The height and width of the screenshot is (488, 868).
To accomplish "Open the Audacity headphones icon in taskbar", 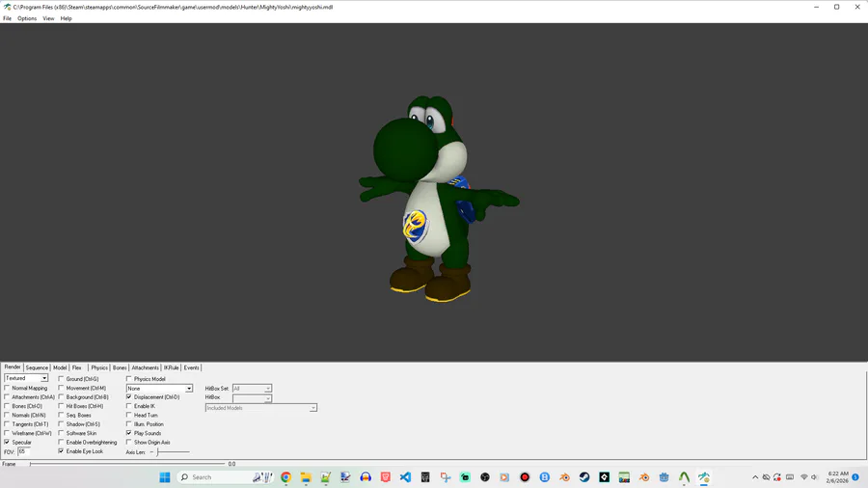I will click(x=366, y=477).
